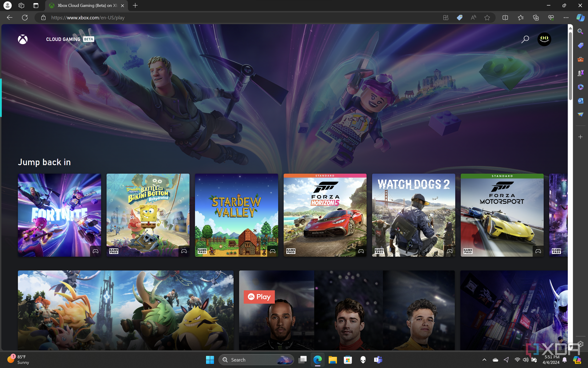Open Edge split screen icon

click(x=505, y=17)
